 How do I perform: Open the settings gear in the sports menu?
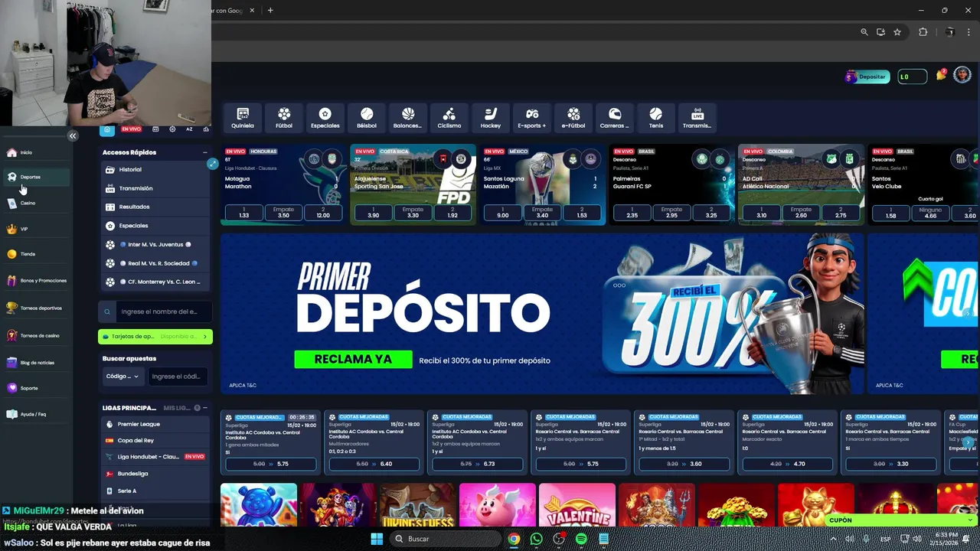(172, 129)
